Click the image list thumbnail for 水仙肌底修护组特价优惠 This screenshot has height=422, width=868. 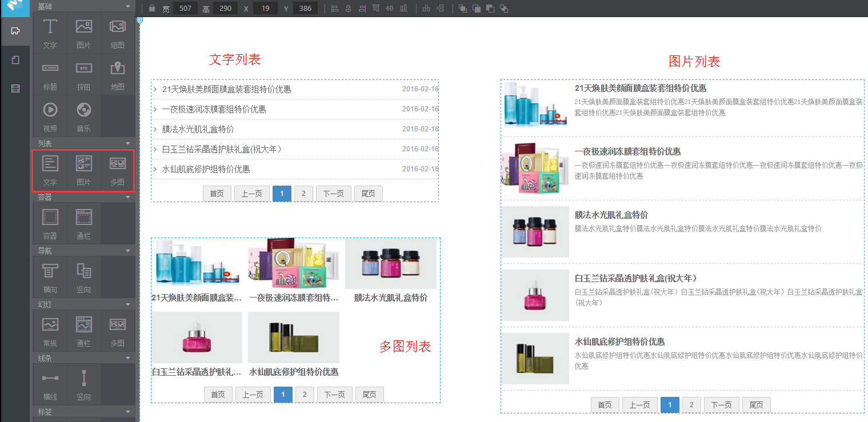tap(535, 359)
